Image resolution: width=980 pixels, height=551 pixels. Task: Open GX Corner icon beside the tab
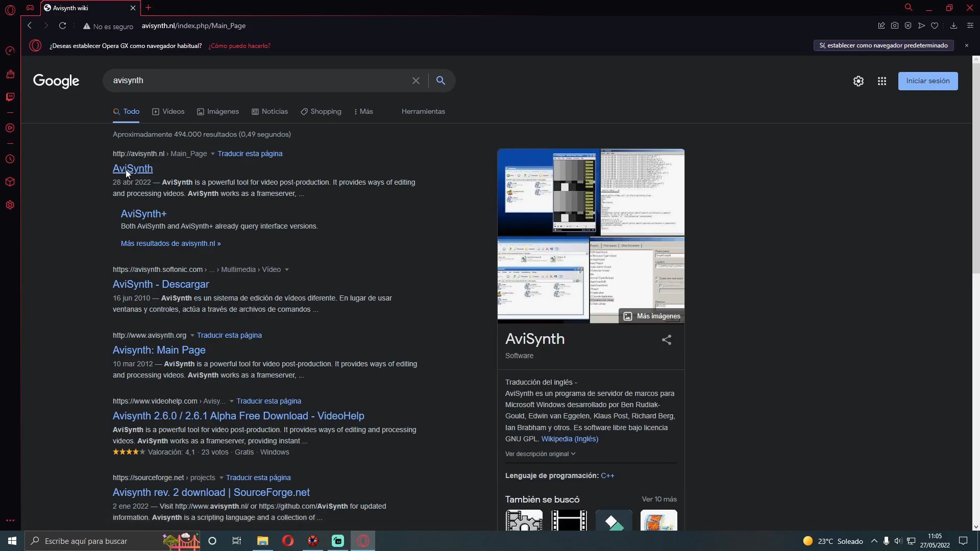(x=30, y=8)
